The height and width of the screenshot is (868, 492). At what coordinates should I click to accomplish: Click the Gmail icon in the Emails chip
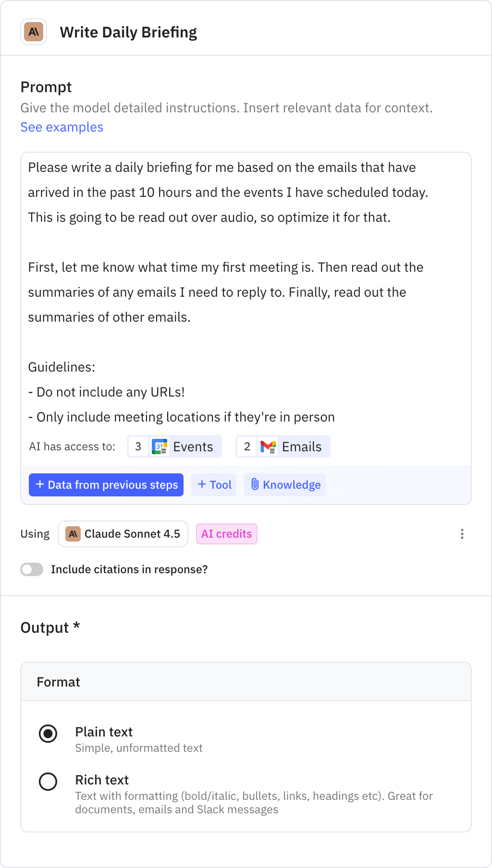[x=269, y=446]
